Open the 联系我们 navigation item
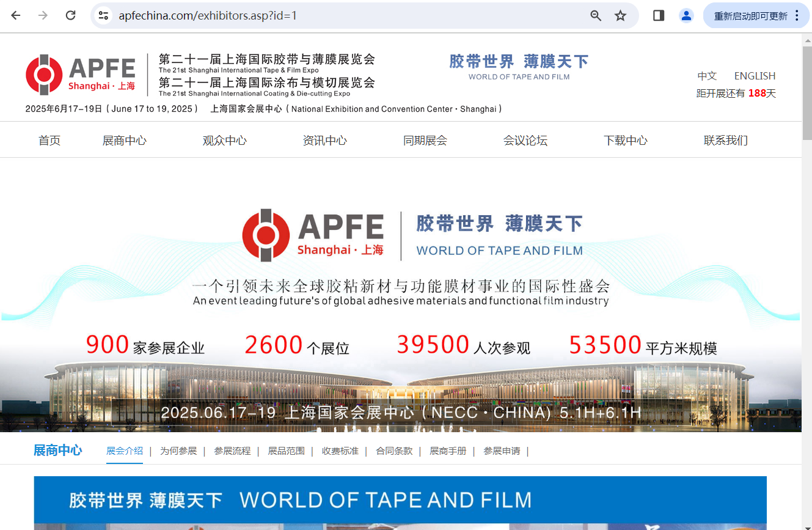812x530 pixels. 726,141
